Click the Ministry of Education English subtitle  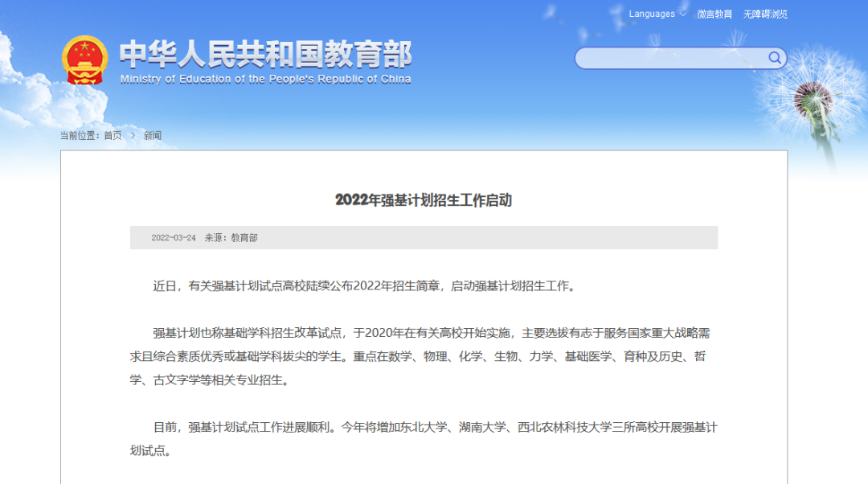pos(266,79)
